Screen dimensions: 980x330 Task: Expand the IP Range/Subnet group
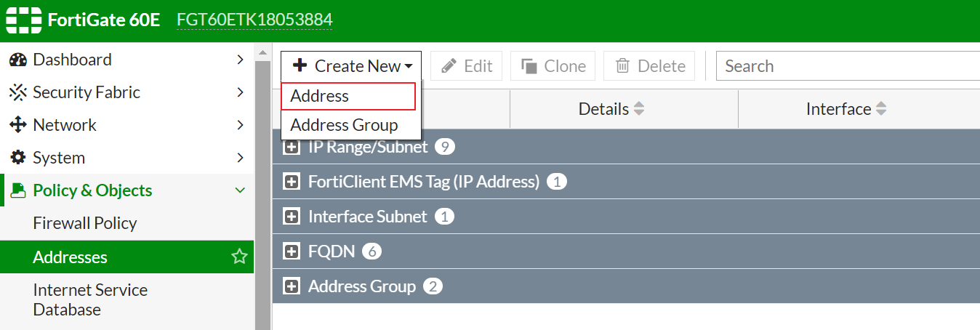292,147
